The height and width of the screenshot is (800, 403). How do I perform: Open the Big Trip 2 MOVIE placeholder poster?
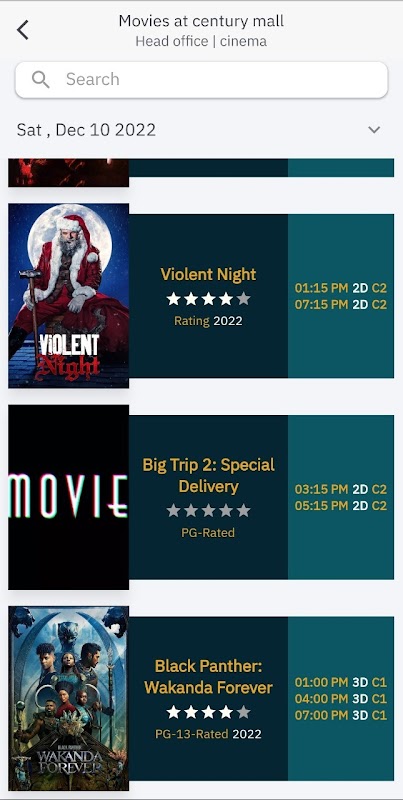[68, 497]
